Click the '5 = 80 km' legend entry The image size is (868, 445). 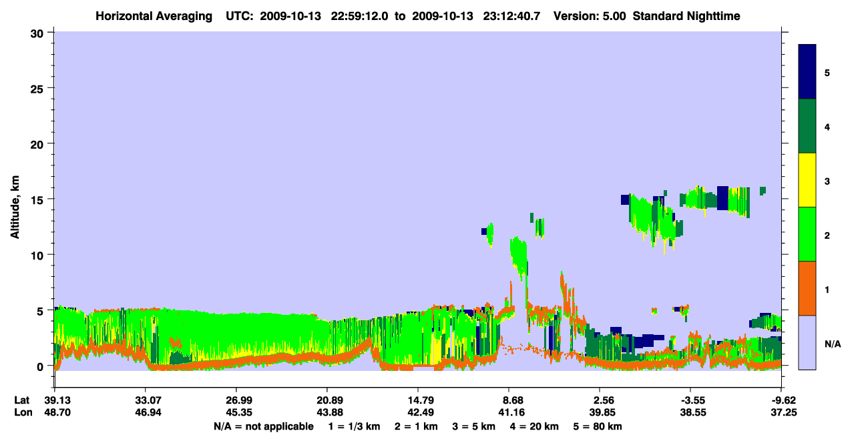[599, 426]
